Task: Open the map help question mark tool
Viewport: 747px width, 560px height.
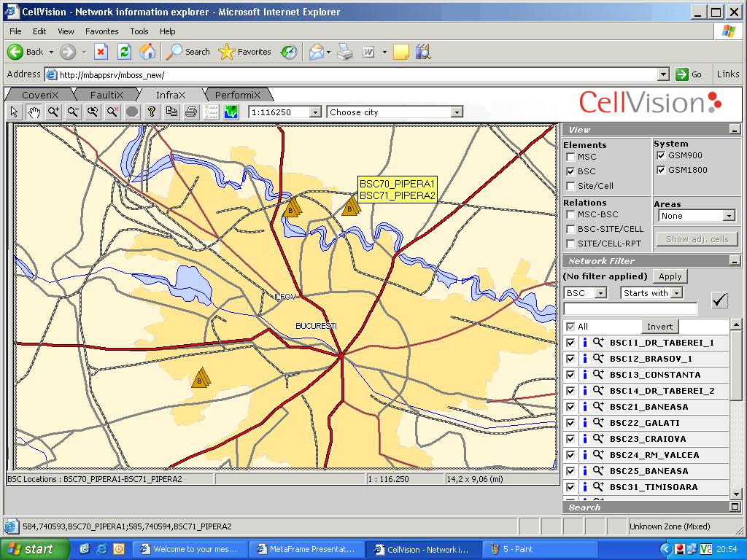Action: coord(152,112)
